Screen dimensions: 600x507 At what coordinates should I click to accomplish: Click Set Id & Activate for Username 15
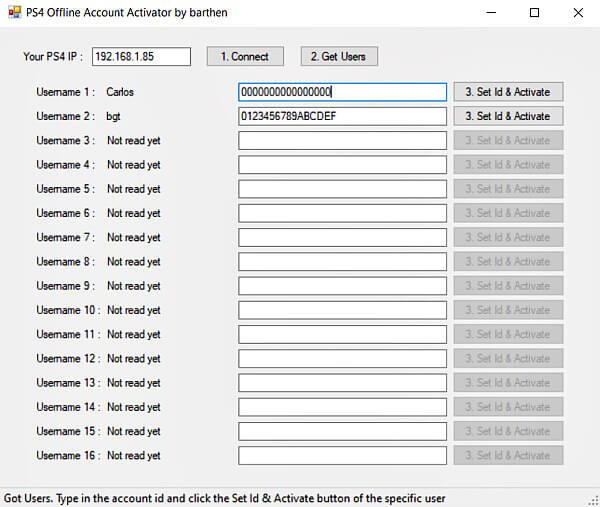(508, 431)
